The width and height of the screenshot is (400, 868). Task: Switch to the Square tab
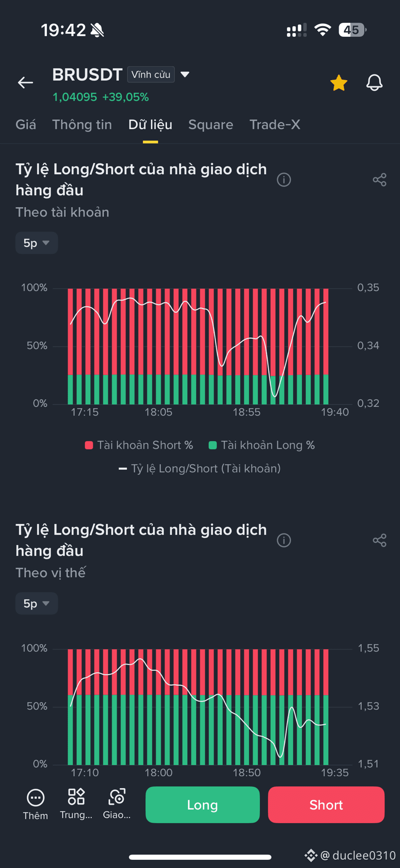coord(211,125)
